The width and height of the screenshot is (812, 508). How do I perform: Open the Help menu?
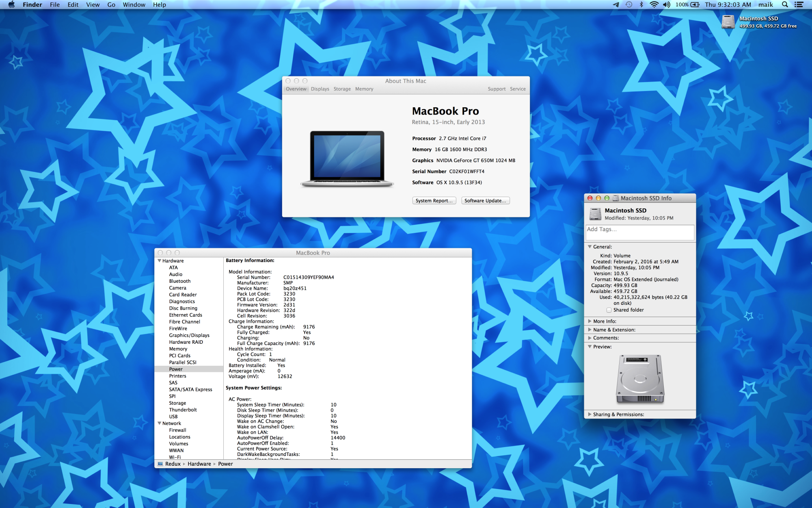[160, 4]
